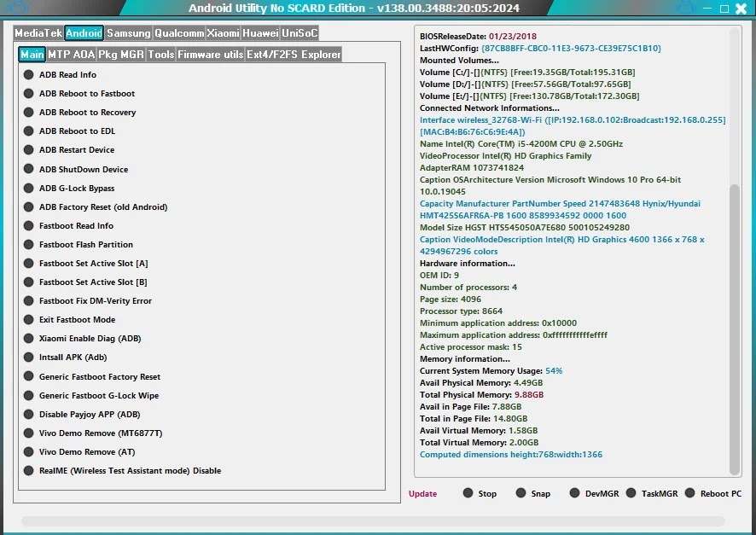
Task: Switch to the Android tab
Action: point(84,33)
